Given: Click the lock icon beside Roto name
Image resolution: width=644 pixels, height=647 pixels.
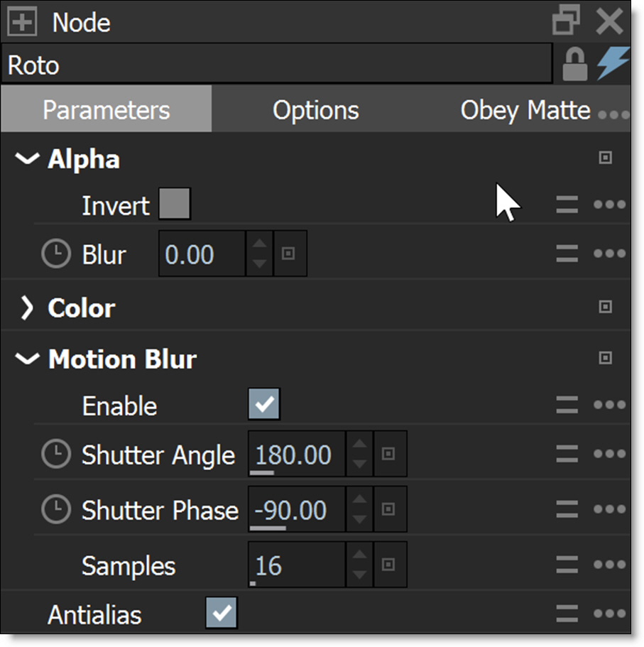Looking at the screenshot, I should (574, 65).
